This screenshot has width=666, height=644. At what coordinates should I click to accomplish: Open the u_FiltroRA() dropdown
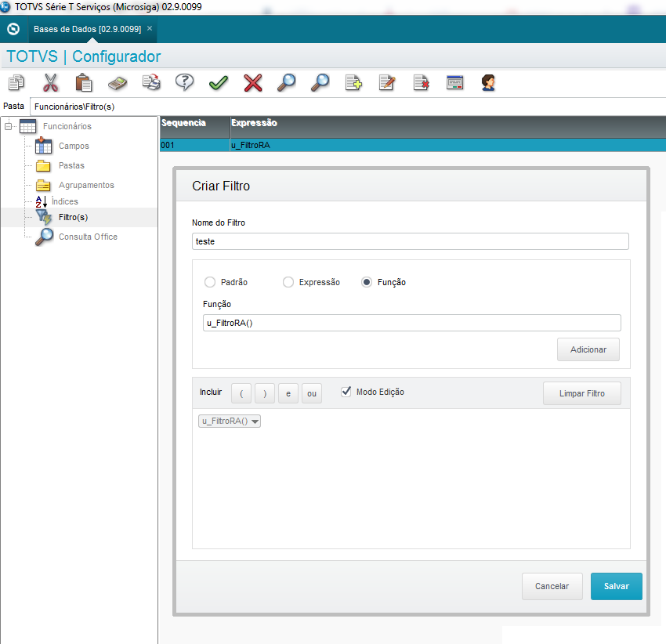tap(230, 421)
